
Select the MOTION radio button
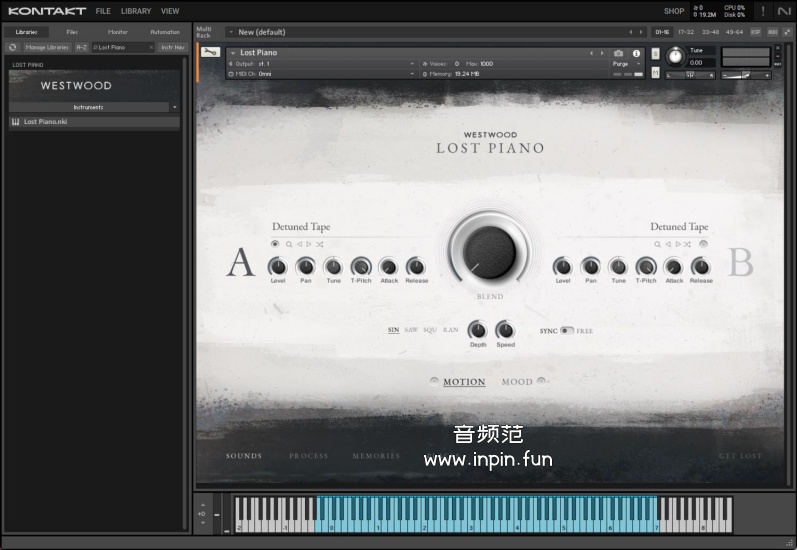click(434, 381)
